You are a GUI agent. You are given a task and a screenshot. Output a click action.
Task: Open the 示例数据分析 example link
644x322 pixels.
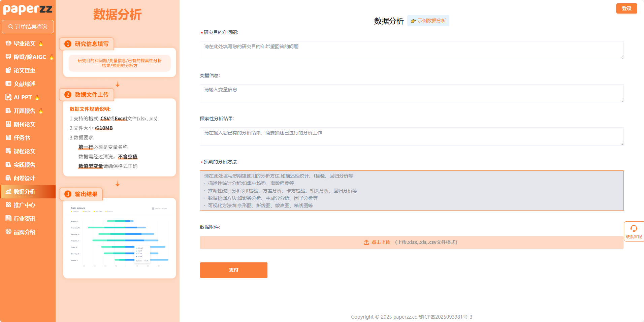coord(428,21)
